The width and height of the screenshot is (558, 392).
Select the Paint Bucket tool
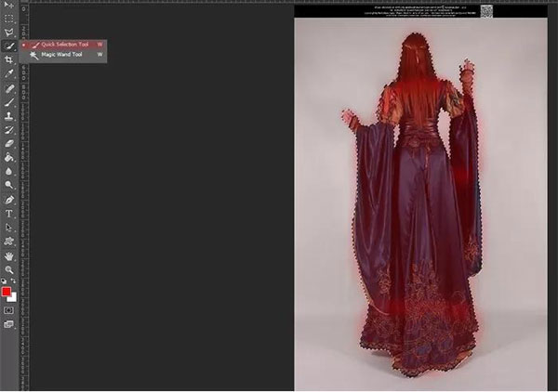point(9,158)
